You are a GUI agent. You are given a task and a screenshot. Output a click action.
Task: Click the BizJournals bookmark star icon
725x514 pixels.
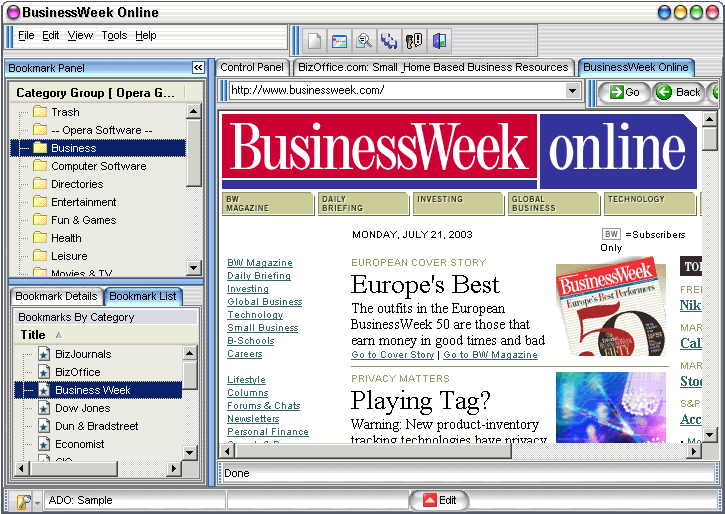coord(43,354)
